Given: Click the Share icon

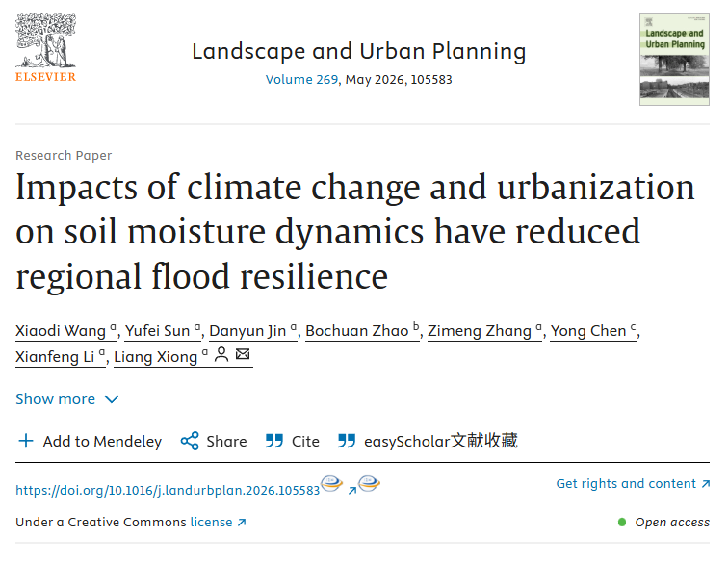Looking at the screenshot, I should click(190, 441).
